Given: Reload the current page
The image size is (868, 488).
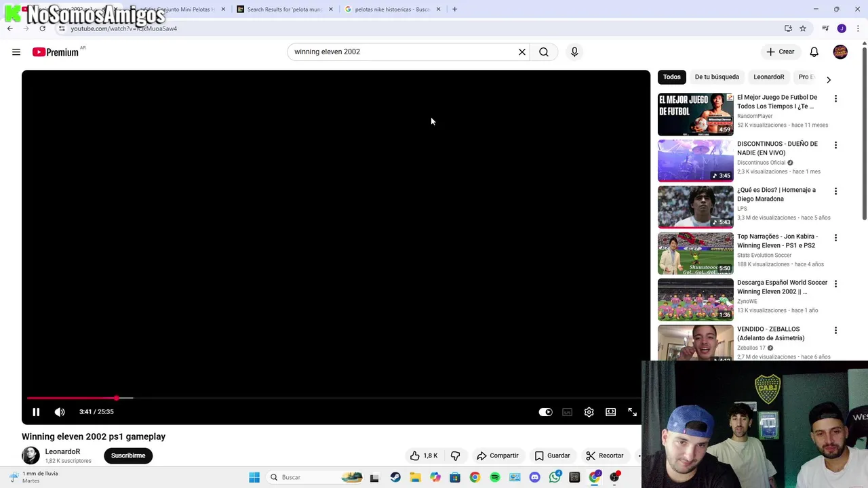Looking at the screenshot, I should point(42,28).
